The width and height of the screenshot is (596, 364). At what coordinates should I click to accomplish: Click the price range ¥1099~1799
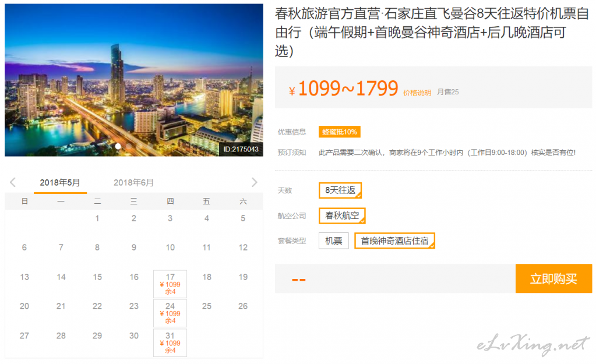click(x=344, y=89)
